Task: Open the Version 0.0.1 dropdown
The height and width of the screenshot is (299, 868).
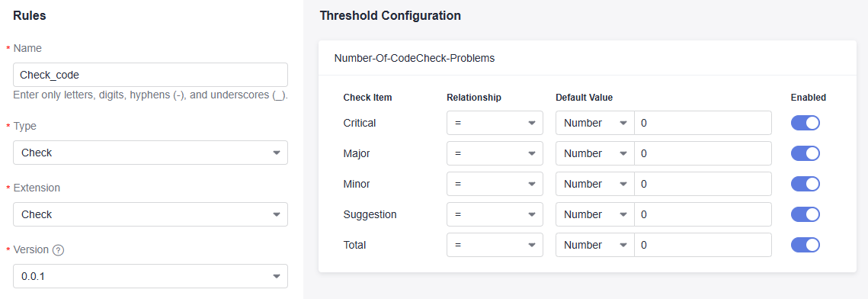Action: [151, 276]
